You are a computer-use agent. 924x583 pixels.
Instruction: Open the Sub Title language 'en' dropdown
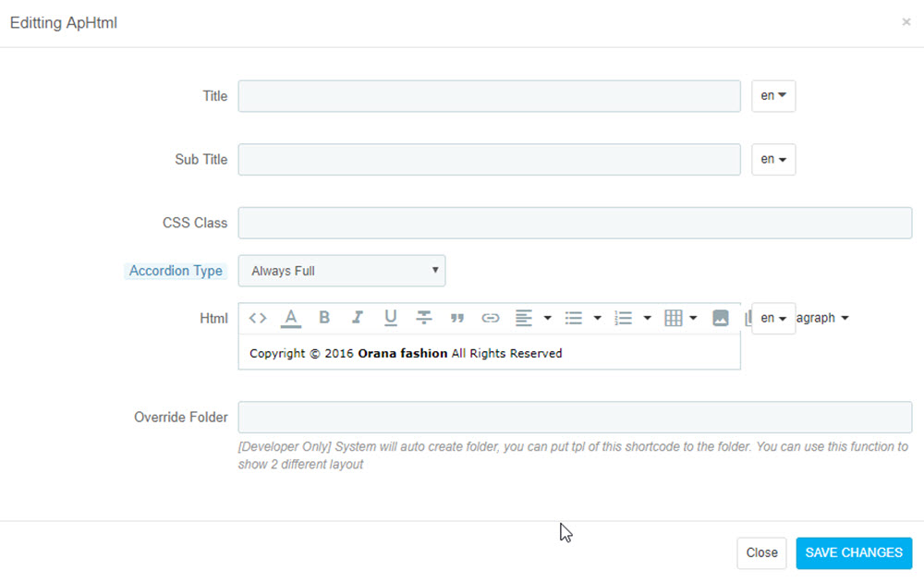pos(773,159)
